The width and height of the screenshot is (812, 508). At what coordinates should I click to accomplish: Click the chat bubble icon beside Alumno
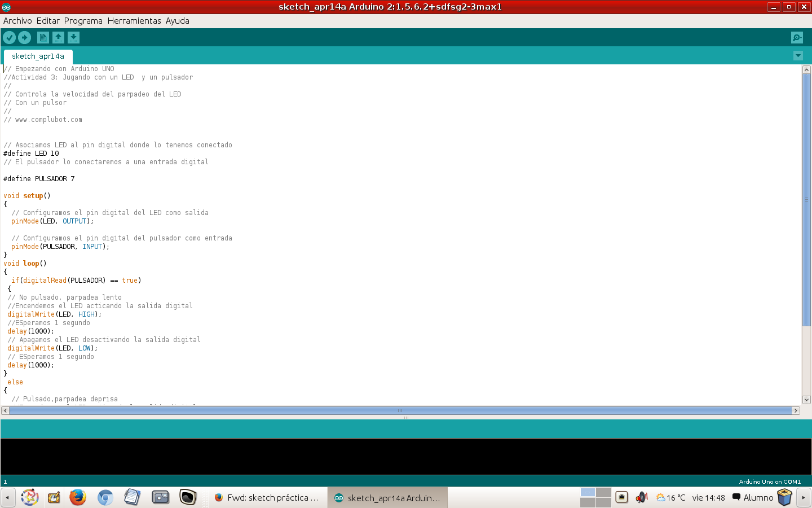tap(736, 497)
